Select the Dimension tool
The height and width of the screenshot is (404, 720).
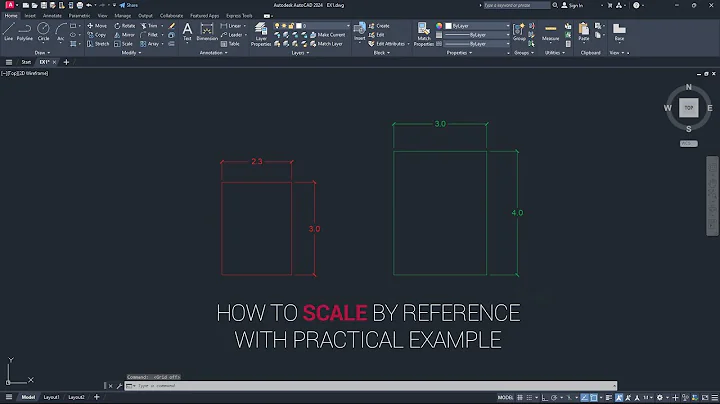207,32
